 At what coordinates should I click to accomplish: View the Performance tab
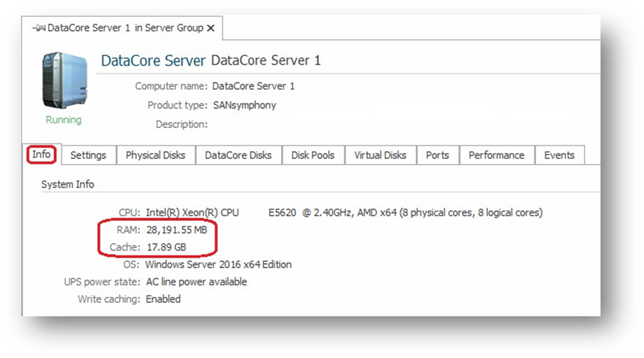496,155
